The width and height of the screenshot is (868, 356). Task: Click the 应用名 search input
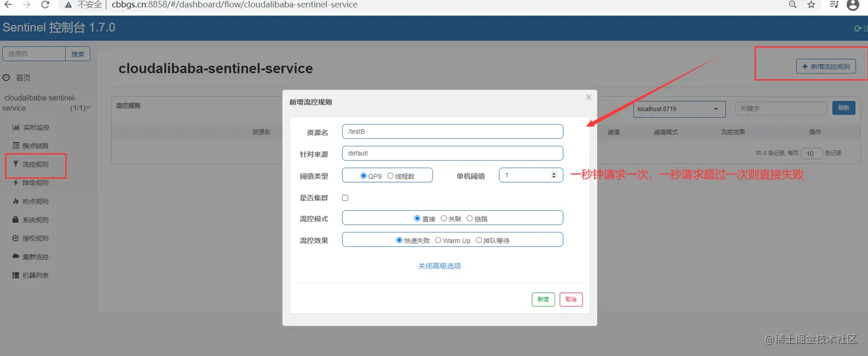34,53
